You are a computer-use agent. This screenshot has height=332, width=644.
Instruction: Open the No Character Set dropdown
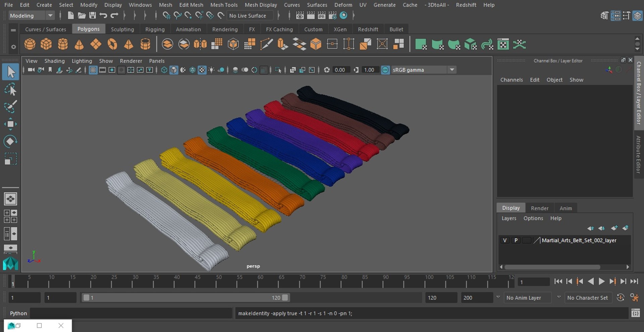coord(589,297)
